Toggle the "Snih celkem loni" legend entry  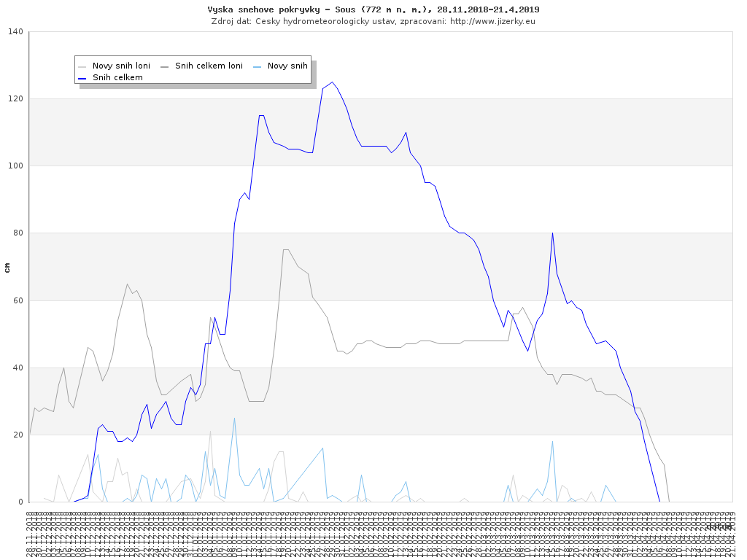point(209,66)
